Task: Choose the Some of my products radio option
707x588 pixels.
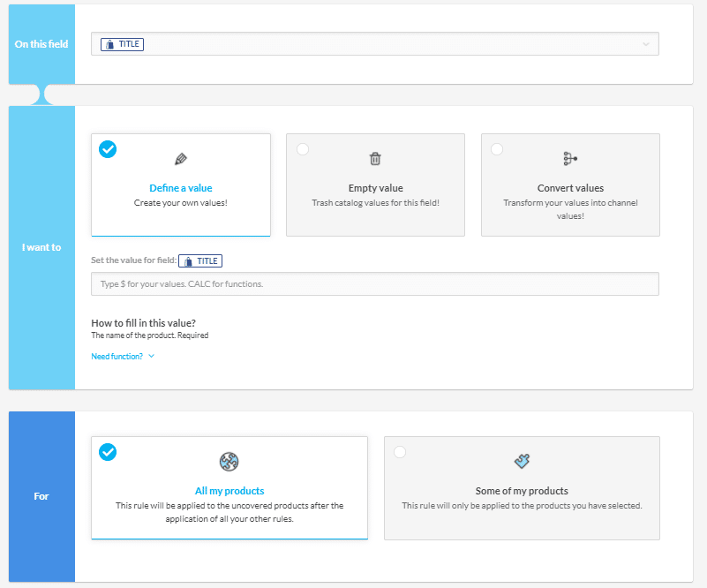Action: pos(400,452)
